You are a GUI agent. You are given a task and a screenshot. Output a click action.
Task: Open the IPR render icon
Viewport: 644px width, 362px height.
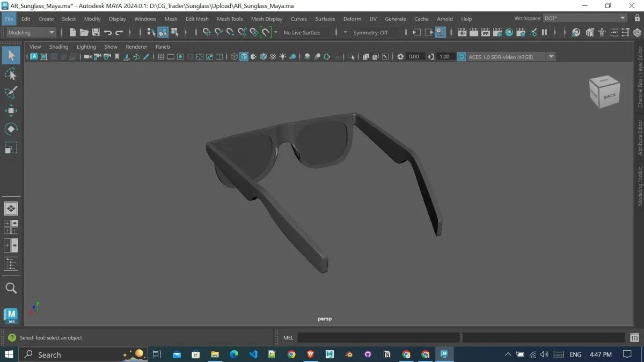(x=486, y=33)
